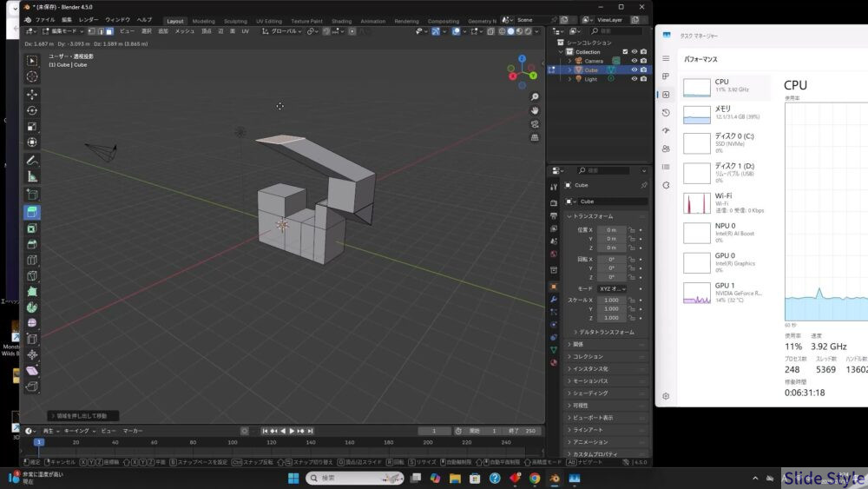Hide the Camera object via its eye icon

(635, 61)
